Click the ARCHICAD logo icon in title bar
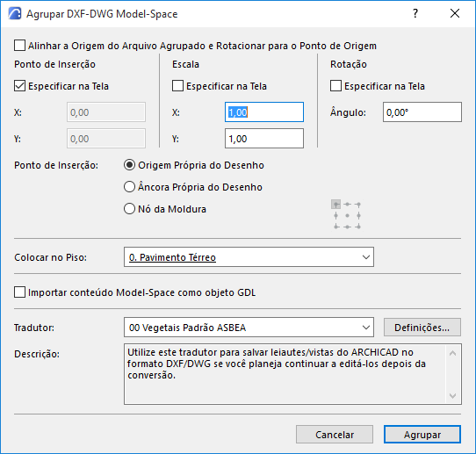 (x=15, y=14)
